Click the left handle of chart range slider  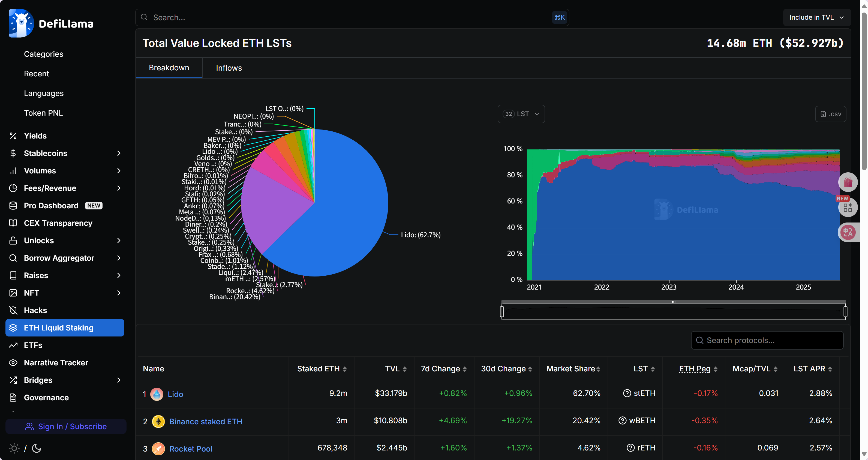pyautogui.click(x=502, y=311)
